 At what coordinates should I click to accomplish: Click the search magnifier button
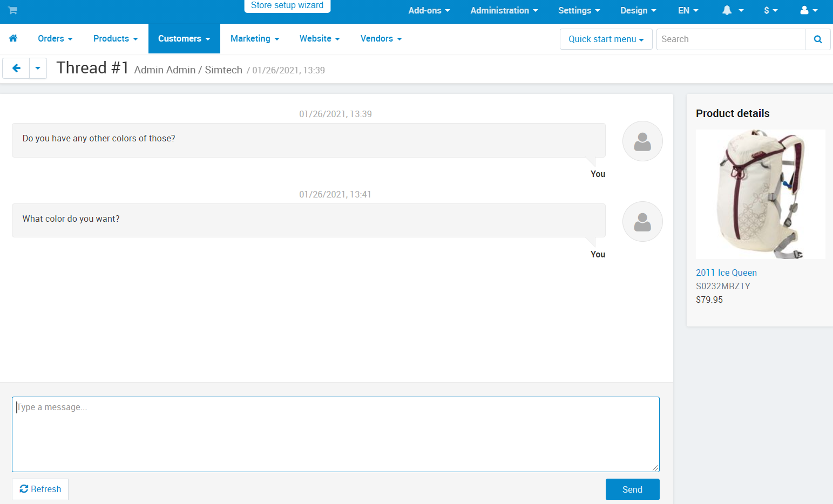(x=818, y=39)
